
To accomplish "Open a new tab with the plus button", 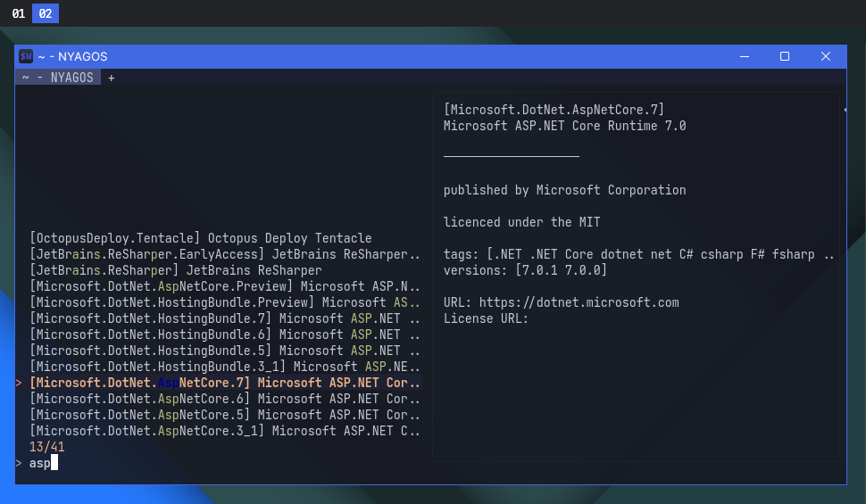I will [112, 78].
